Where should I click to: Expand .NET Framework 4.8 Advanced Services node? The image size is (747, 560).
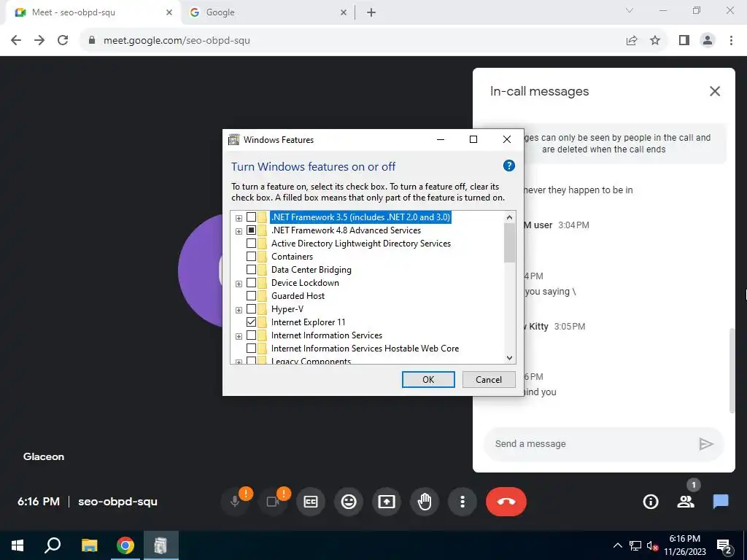(x=239, y=231)
